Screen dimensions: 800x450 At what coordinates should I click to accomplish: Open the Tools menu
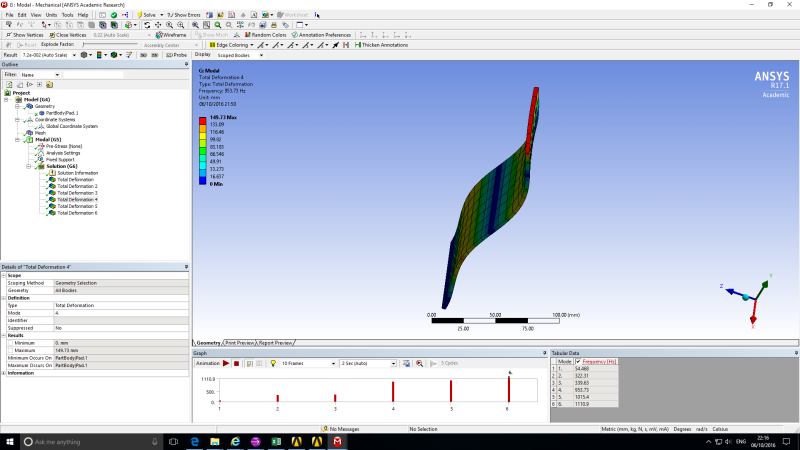pyautogui.click(x=67, y=15)
